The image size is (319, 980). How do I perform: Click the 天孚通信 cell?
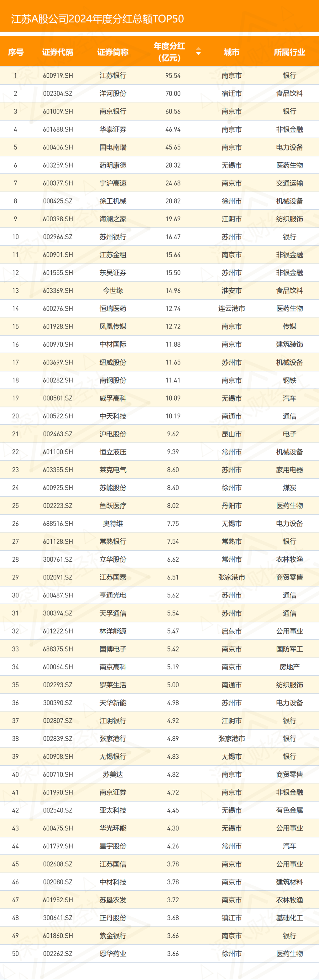(113, 613)
